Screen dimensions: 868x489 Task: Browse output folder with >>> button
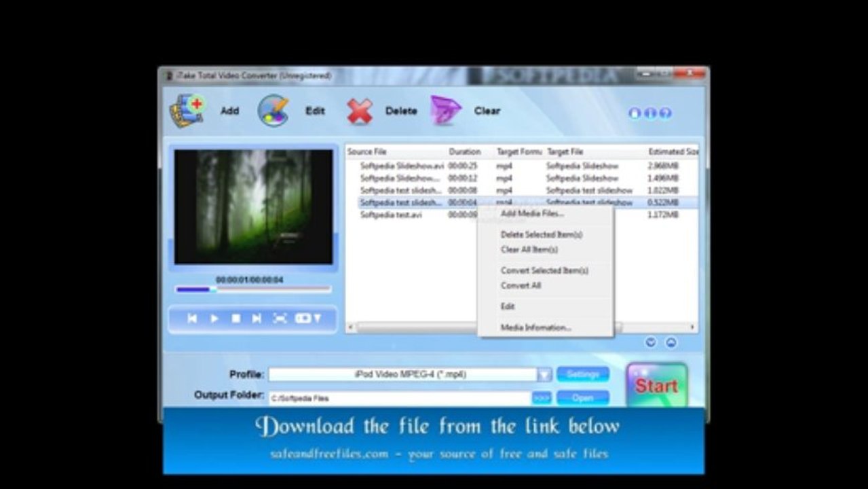click(542, 398)
